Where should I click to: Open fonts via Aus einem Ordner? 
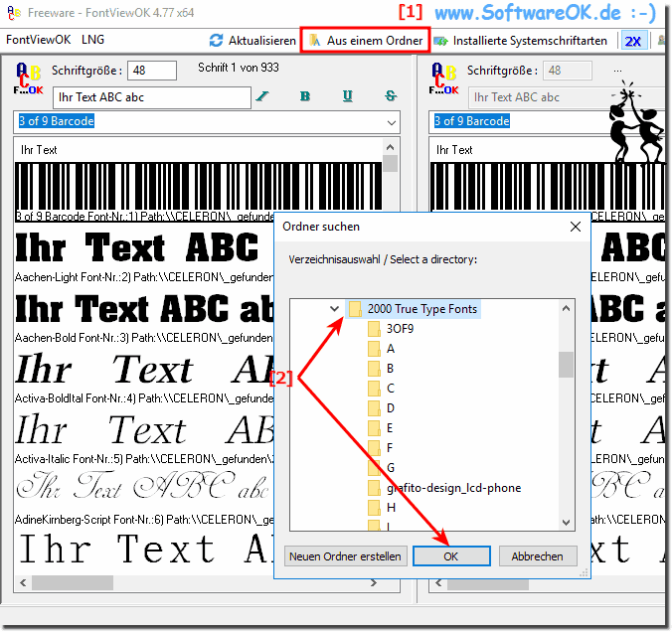point(366,41)
